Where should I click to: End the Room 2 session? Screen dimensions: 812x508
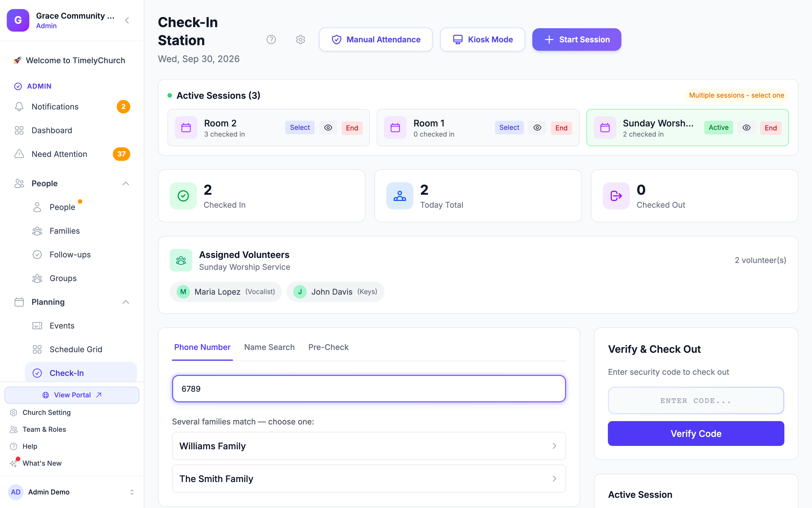tap(352, 128)
